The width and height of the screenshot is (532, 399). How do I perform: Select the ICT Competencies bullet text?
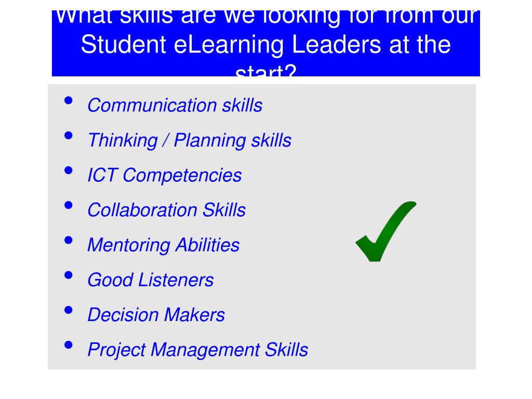point(165,175)
